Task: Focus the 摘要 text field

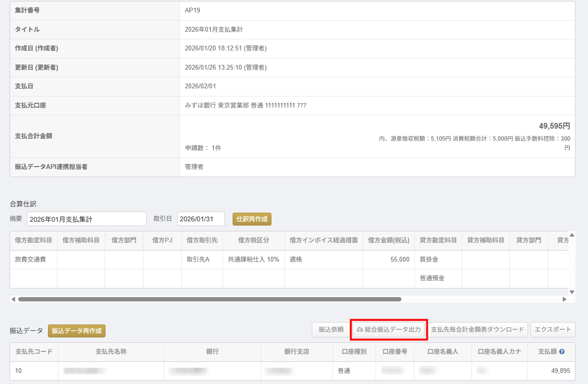Action: pos(87,219)
